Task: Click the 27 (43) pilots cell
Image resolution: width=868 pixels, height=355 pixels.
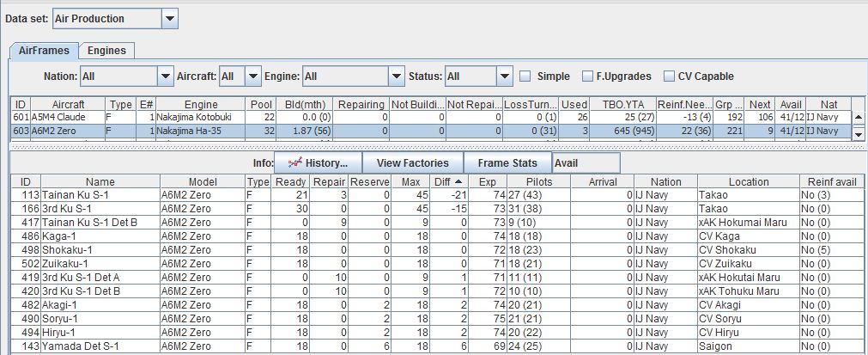Action: [538, 195]
